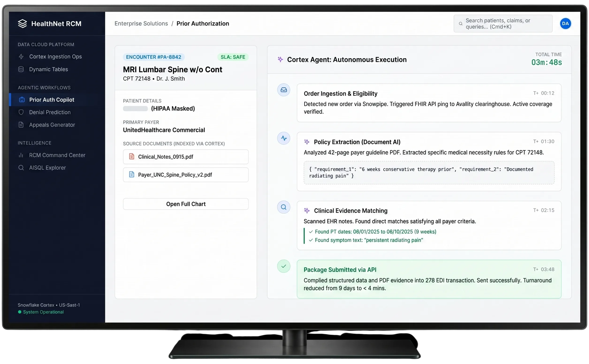Click the Enterprise Solutions breadcrumb link
The image size is (589, 364).
click(x=141, y=23)
